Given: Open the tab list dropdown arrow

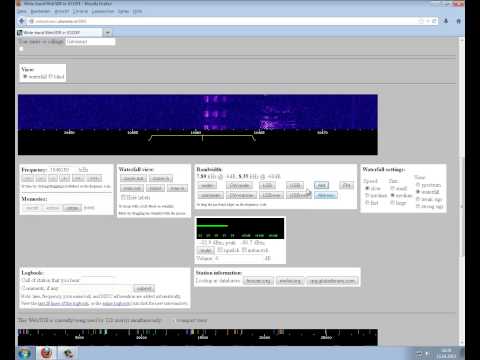Looking at the screenshot, I should click(107, 33).
